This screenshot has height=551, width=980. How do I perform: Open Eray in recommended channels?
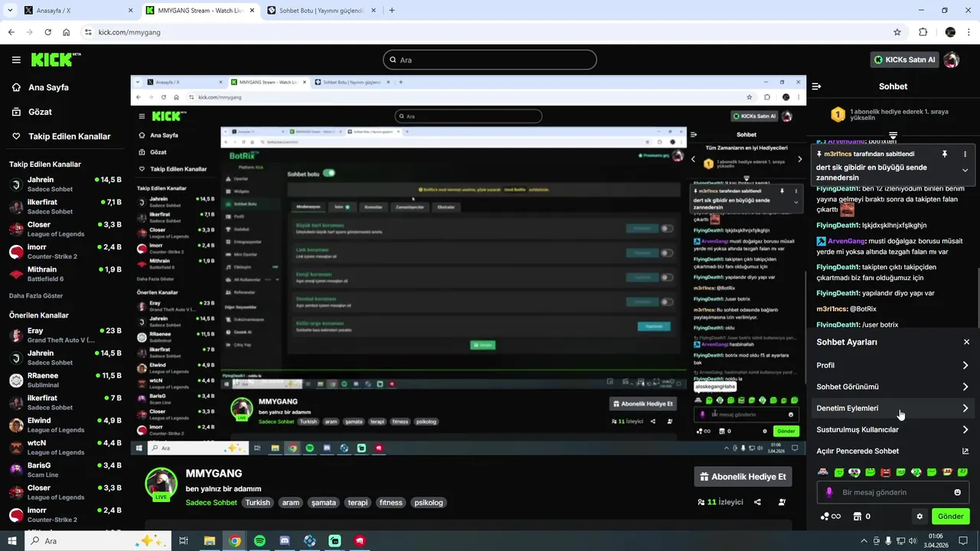(65, 335)
